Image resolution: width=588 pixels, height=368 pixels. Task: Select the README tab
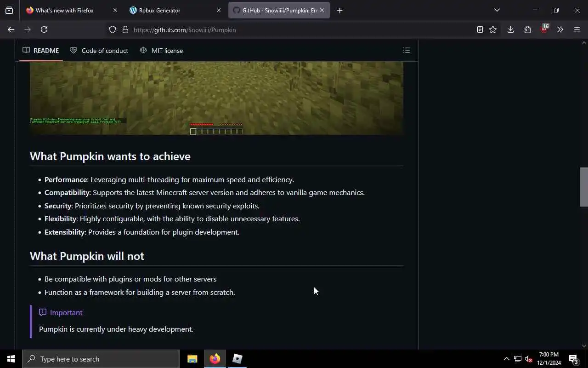[41, 50]
